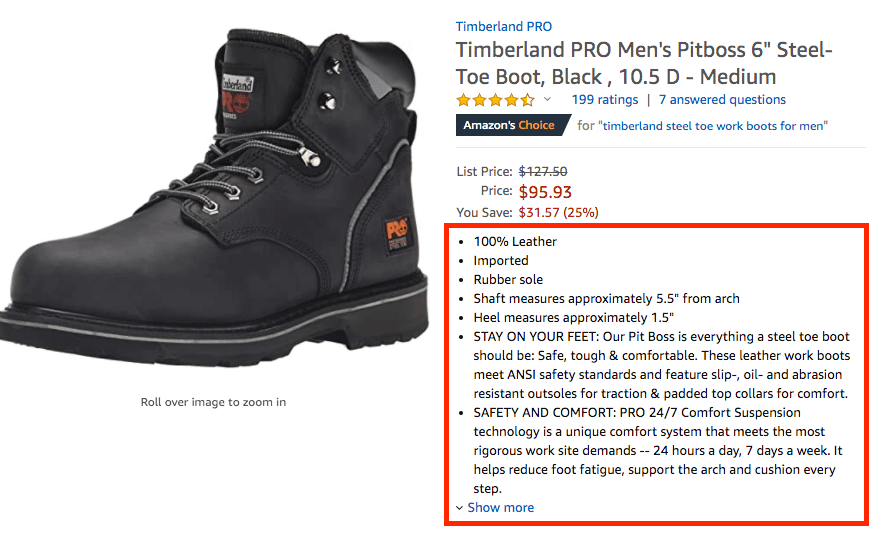Select the "Imported" bullet text
The image size is (893, 538).
(x=501, y=260)
